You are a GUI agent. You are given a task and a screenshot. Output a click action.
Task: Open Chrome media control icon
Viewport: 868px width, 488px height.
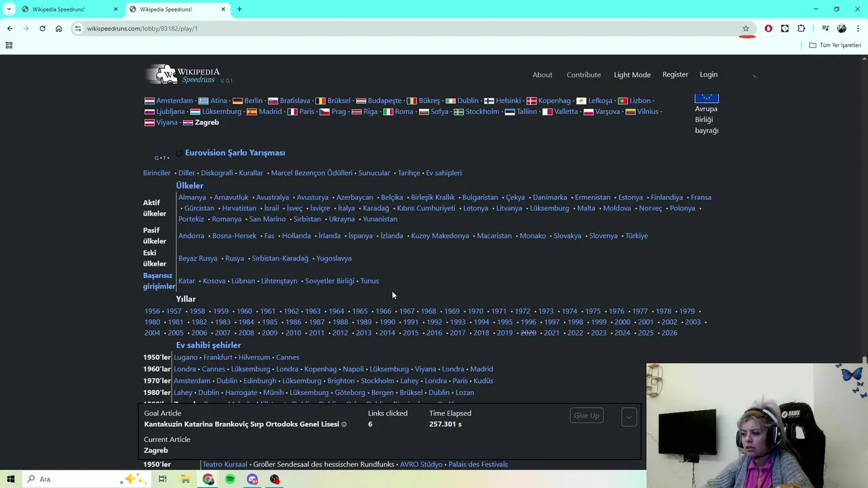[x=825, y=28]
